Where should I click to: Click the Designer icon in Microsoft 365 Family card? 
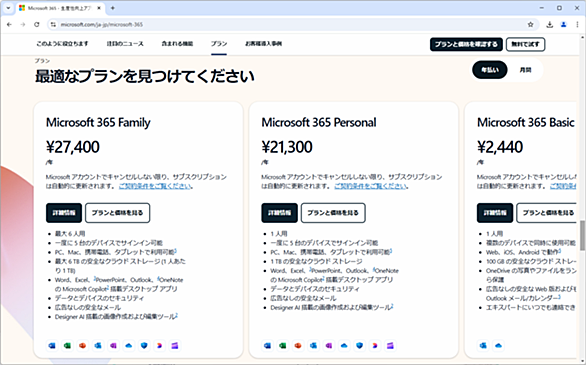(160, 346)
